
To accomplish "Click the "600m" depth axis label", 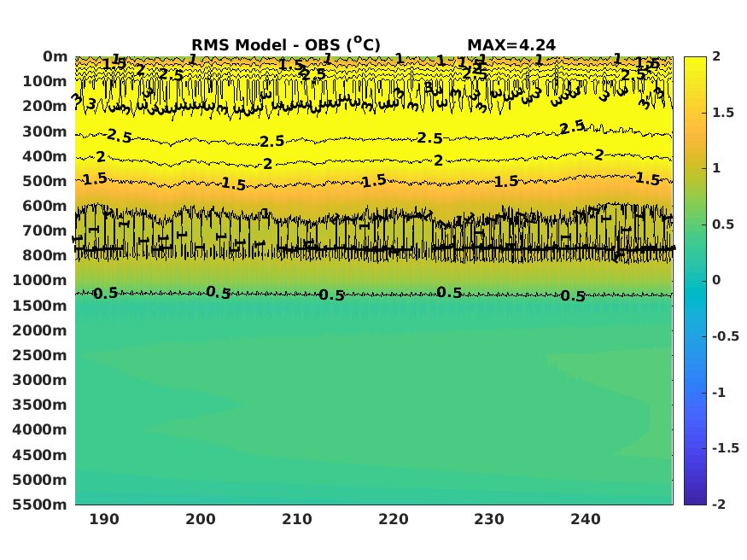I will tap(44, 206).
